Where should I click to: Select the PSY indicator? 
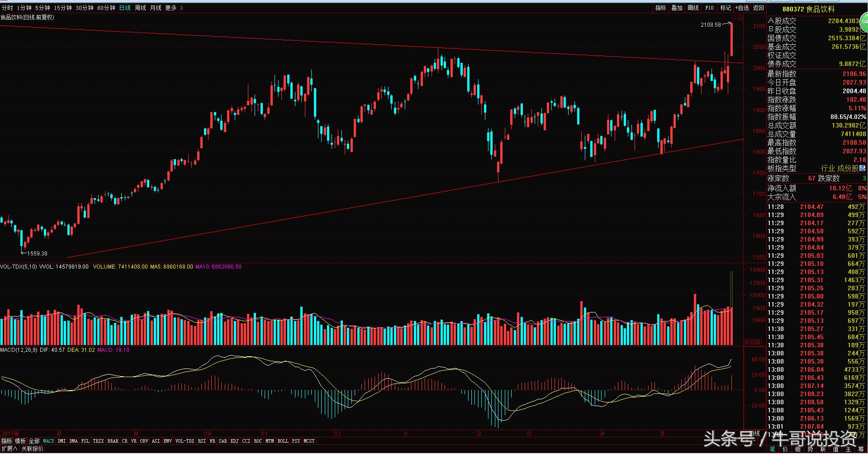296,441
